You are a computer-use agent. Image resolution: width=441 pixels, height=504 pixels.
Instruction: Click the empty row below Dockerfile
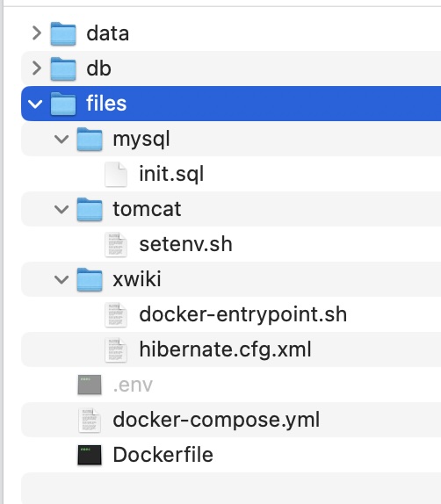click(231, 488)
